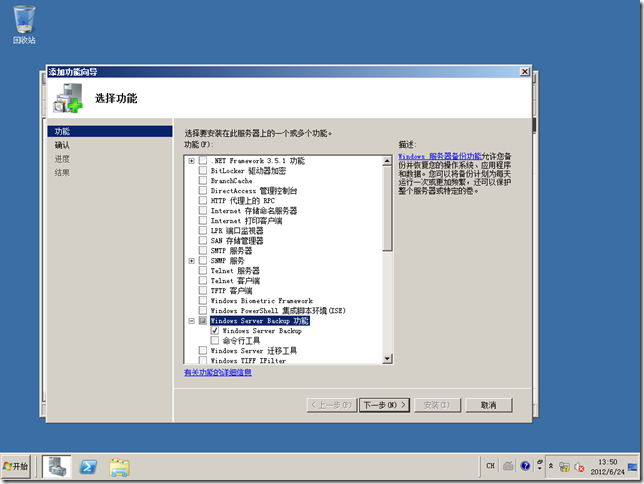
Task: Click the Server Manager taskbar icon
Action: [x=57, y=467]
